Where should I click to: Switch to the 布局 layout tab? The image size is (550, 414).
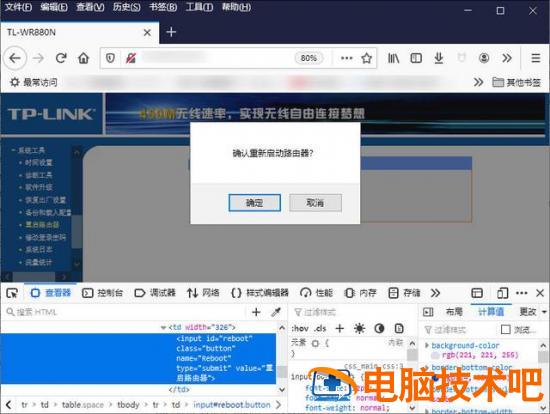tap(454, 312)
